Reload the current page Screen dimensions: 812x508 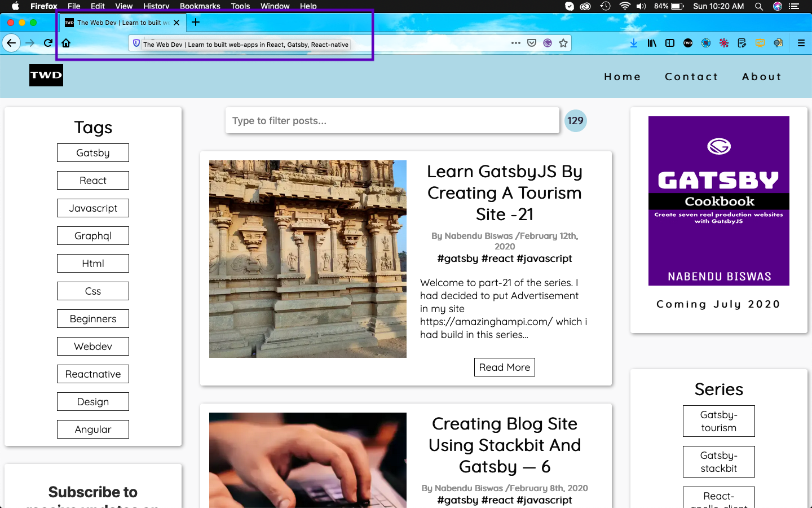[48, 43]
